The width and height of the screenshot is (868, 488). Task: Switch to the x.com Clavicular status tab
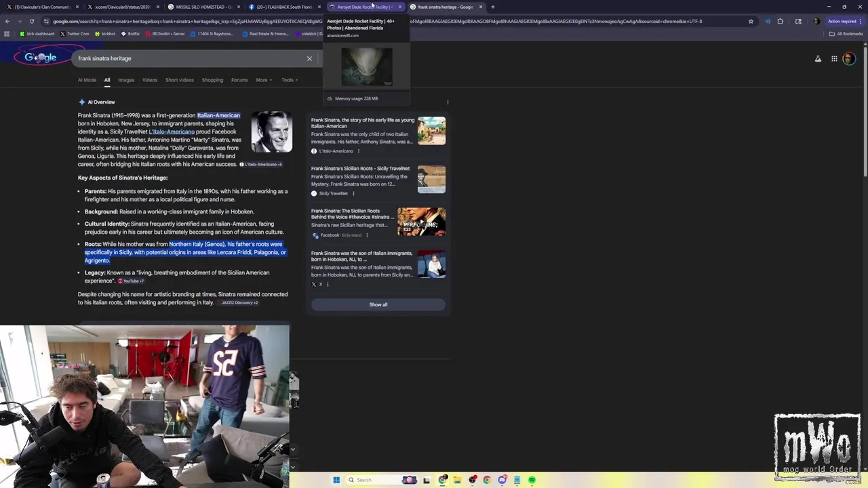122,7
